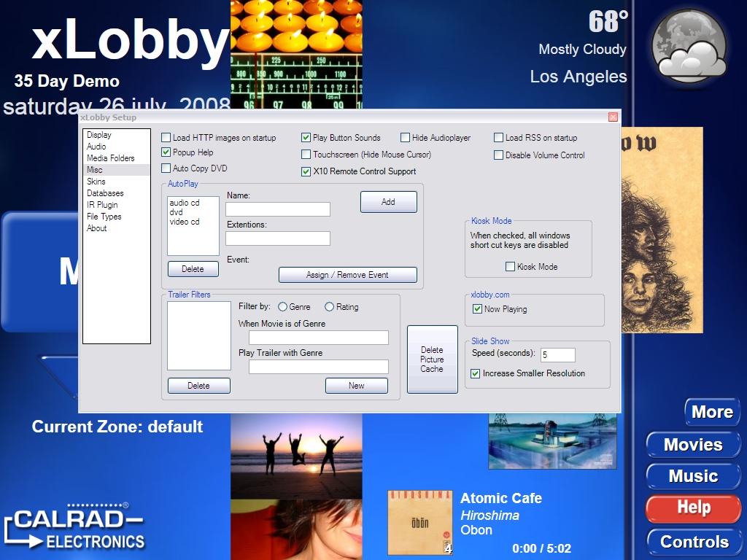Open the Controls menu button
The width and height of the screenshot is (747, 560).
pyautogui.click(x=693, y=542)
